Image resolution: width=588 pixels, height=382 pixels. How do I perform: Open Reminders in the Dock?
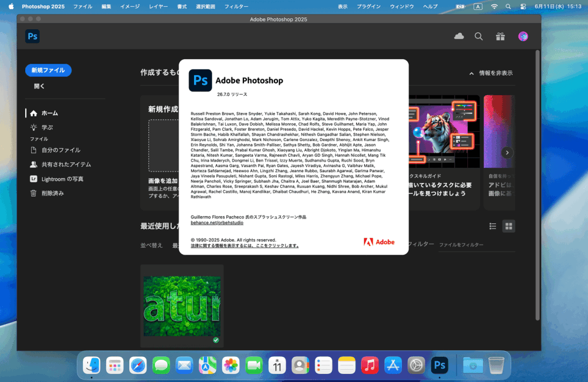pos(324,365)
